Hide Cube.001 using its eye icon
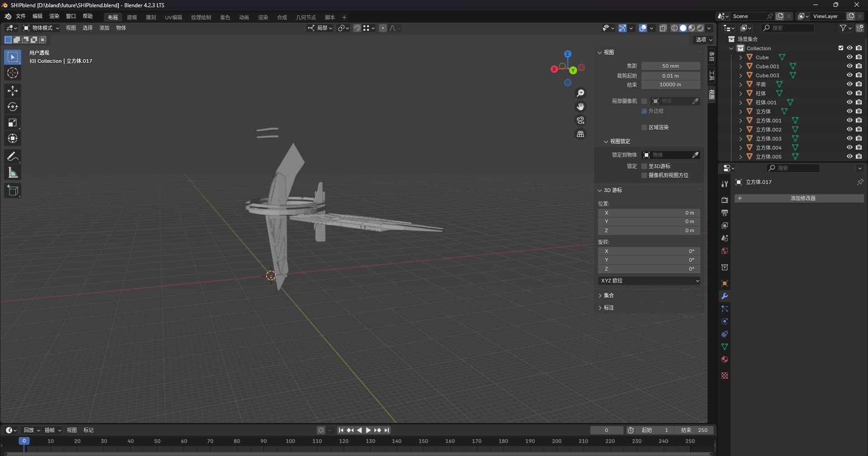 (x=849, y=66)
